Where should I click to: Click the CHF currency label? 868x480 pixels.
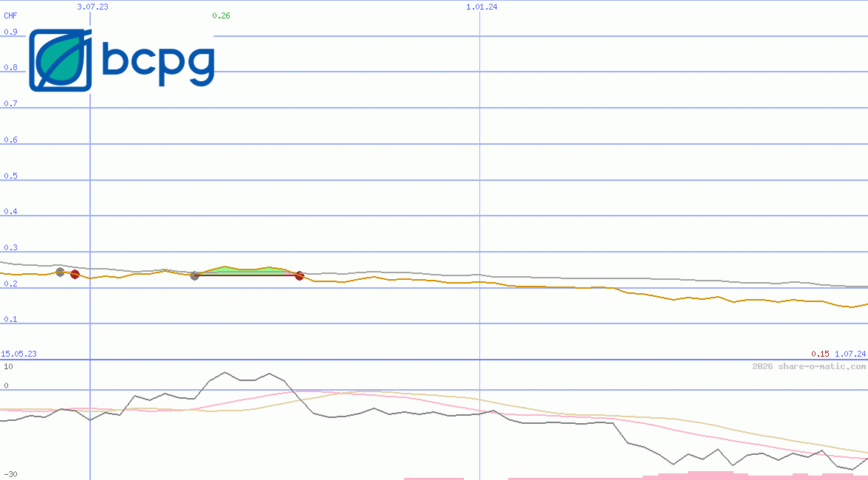click(10, 16)
